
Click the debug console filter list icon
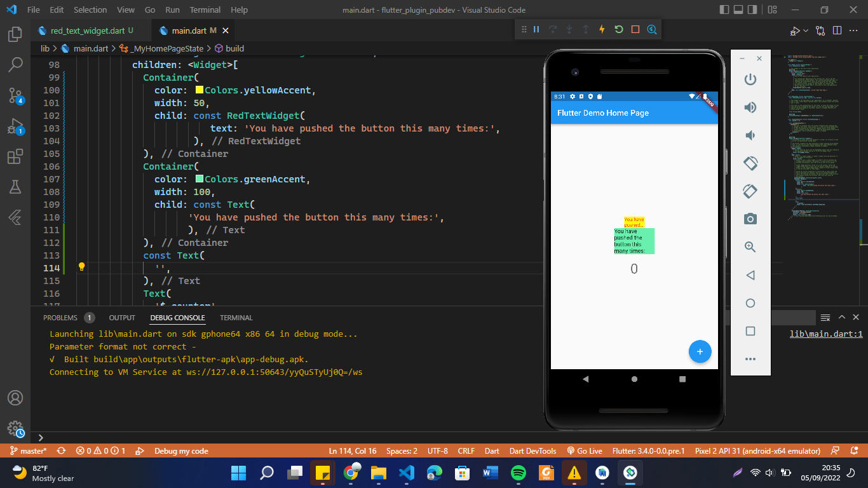pyautogui.click(x=825, y=317)
